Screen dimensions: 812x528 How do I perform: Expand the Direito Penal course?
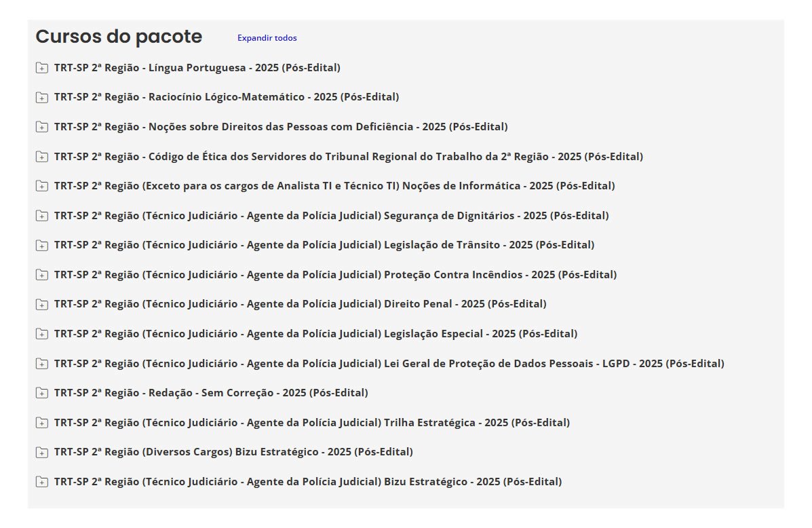[x=300, y=304]
